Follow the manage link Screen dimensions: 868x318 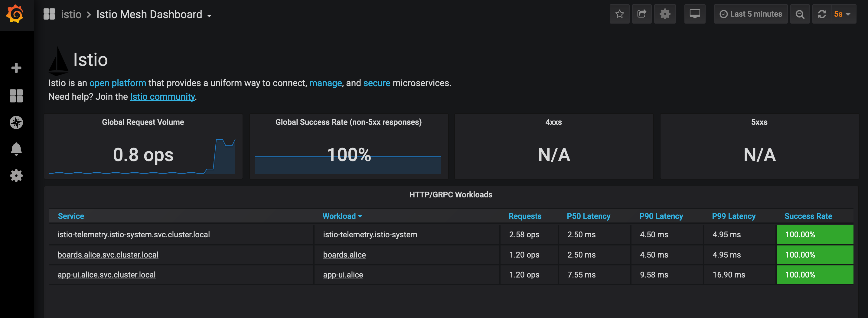(325, 83)
